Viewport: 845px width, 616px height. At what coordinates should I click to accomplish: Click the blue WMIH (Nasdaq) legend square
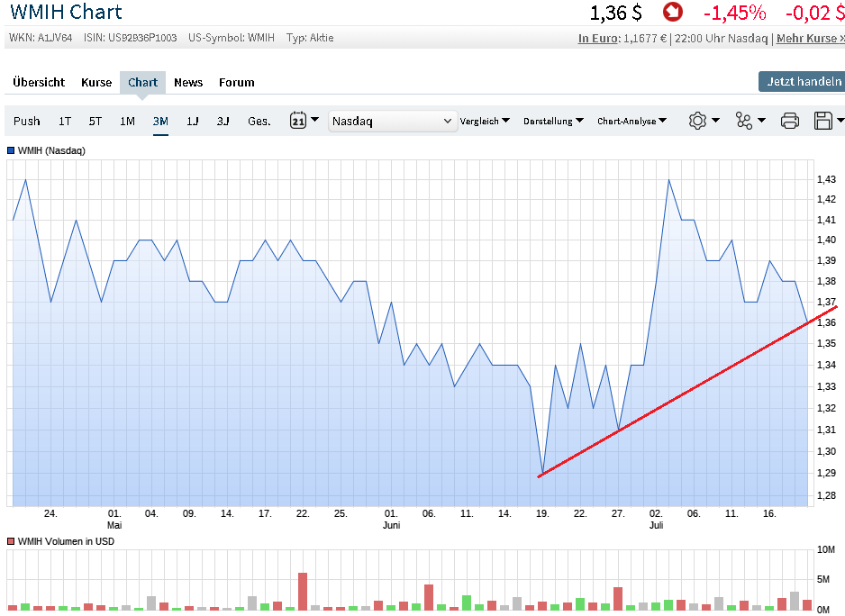(10, 150)
